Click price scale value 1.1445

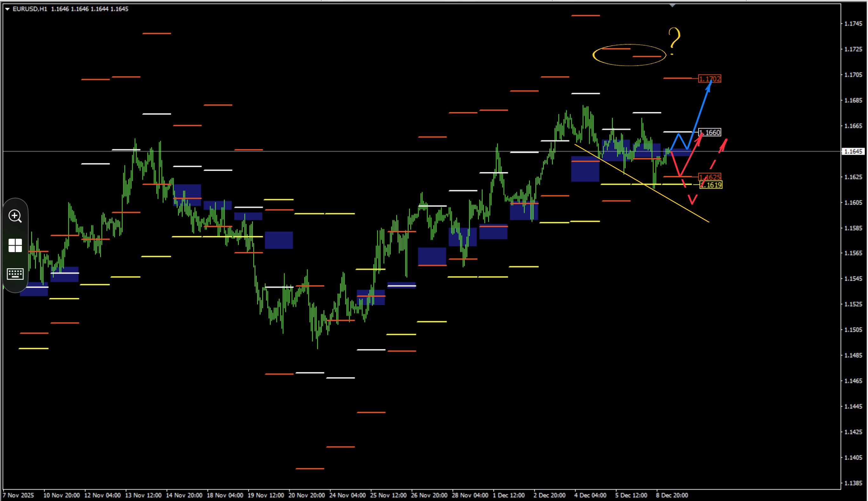click(853, 407)
